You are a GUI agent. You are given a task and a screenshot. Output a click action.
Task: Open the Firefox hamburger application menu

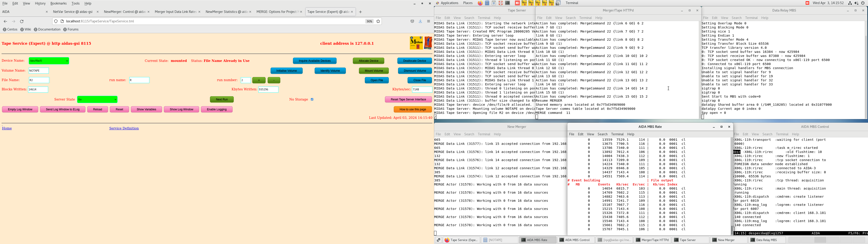(x=429, y=21)
